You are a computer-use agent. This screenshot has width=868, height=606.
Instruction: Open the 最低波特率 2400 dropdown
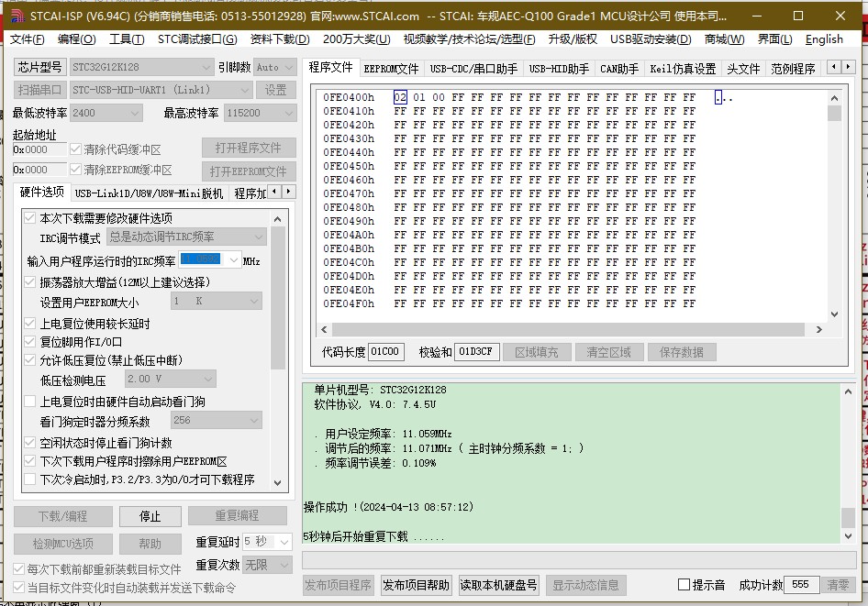click(106, 113)
